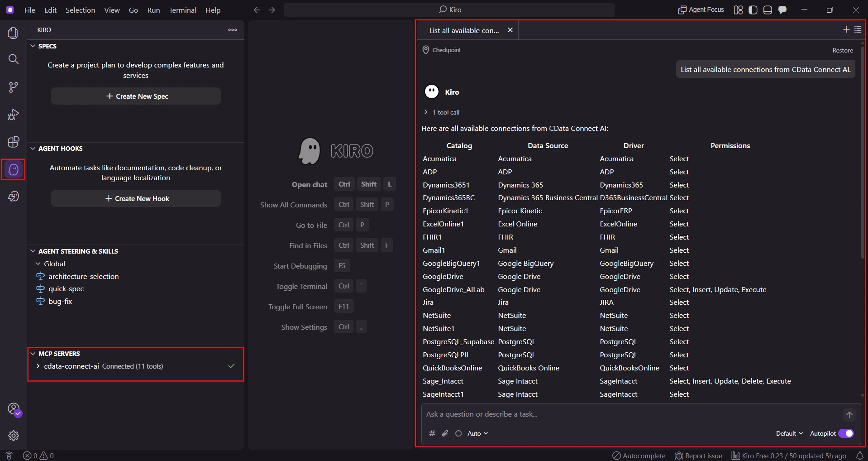
Task: Click the connected checkmark for cdata-connect-ai
Action: pyautogui.click(x=231, y=366)
